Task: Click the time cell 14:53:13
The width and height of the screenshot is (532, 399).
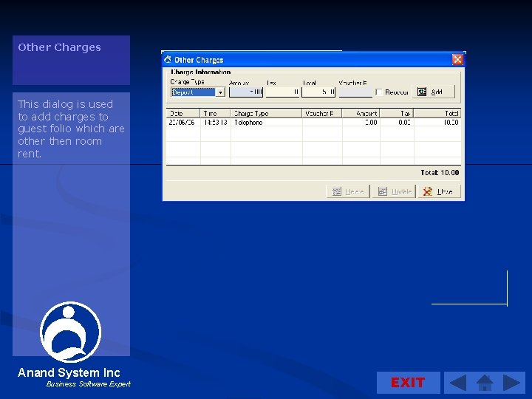Action: (216, 123)
